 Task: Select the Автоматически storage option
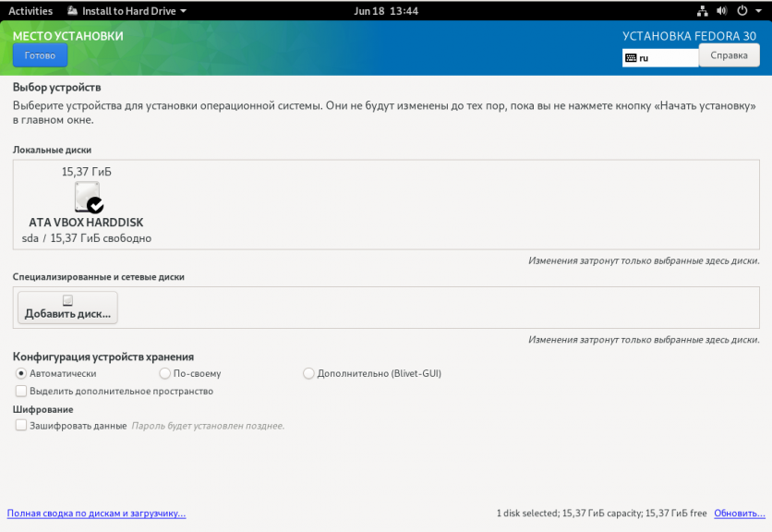pos(21,373)
